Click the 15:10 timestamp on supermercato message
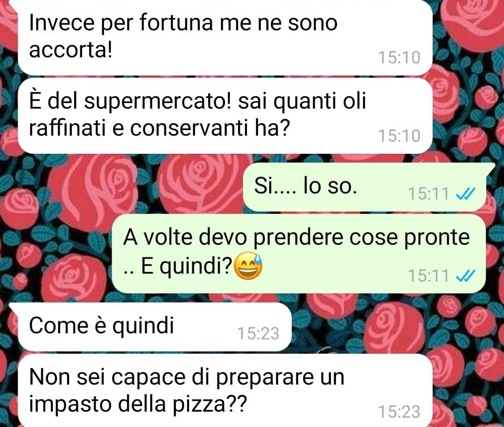 [399, 136]
